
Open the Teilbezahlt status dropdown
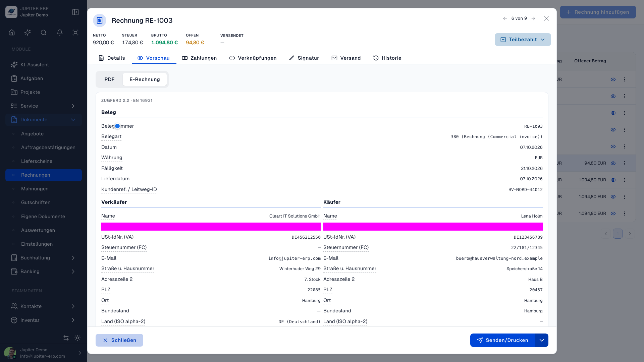point(523,40)
